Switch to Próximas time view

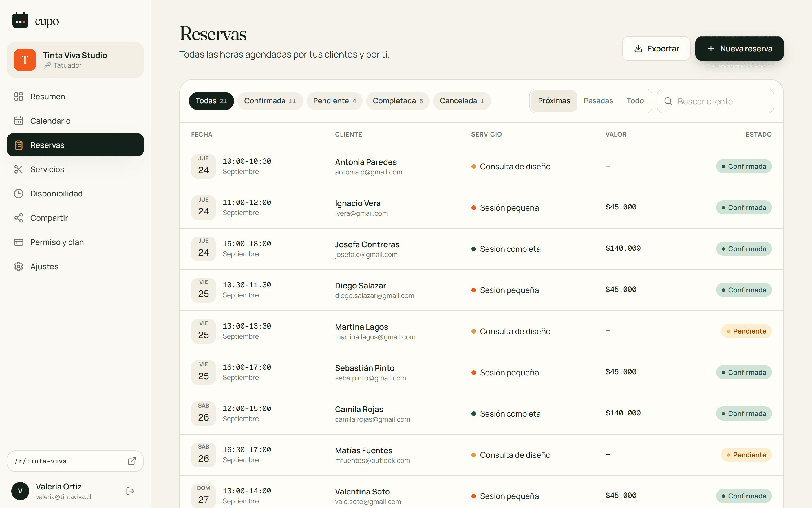tap(554, 101)
